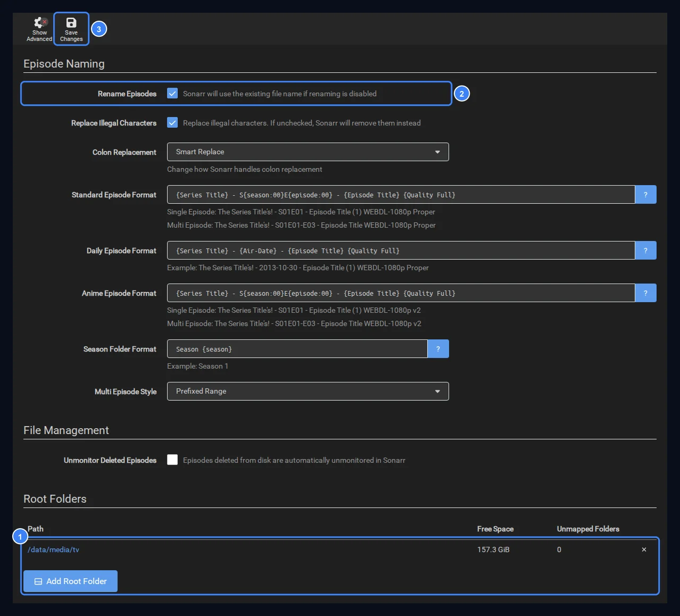Click the Episode Naming section heading
The height and width of the screenshot is (616, 680).
click(64, 64)
